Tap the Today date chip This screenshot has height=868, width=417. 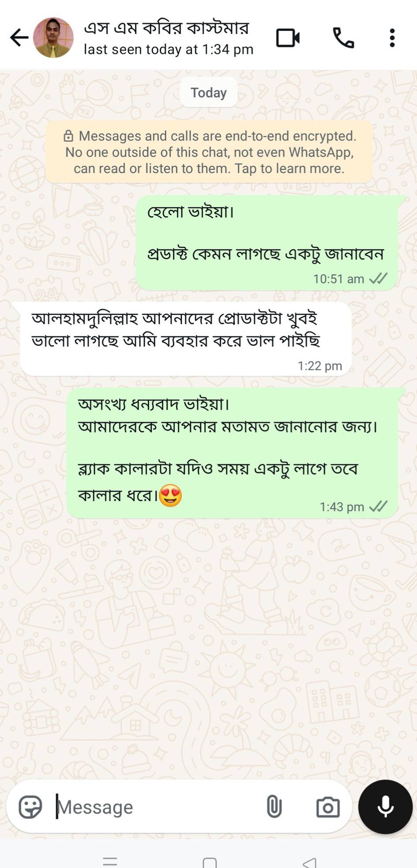[x=209, y=92]
